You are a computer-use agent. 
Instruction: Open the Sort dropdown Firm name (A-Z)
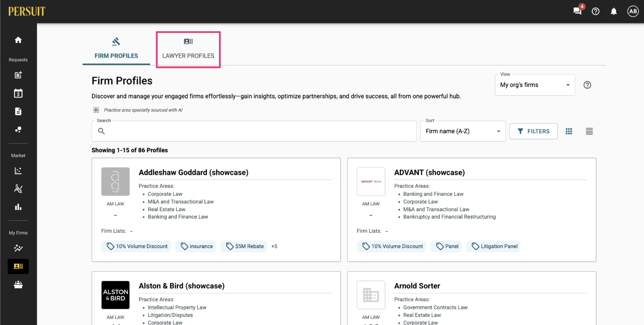(x=463, y=131)
